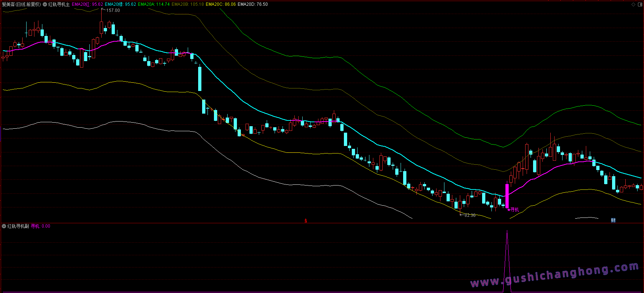Viewport: 644px width, 293px height.
Task: Select the EMA20D: 76.50 value
Action: 253,4
